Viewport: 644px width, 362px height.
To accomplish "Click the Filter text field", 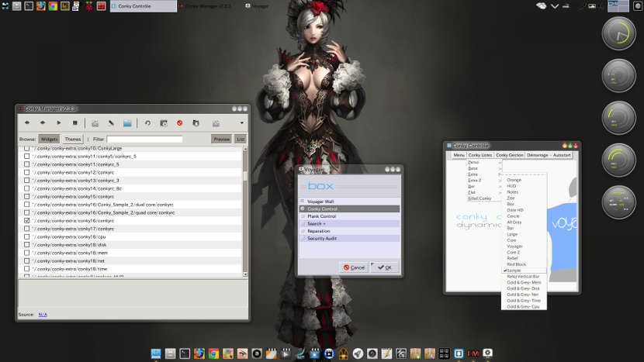I will point(144,139).
